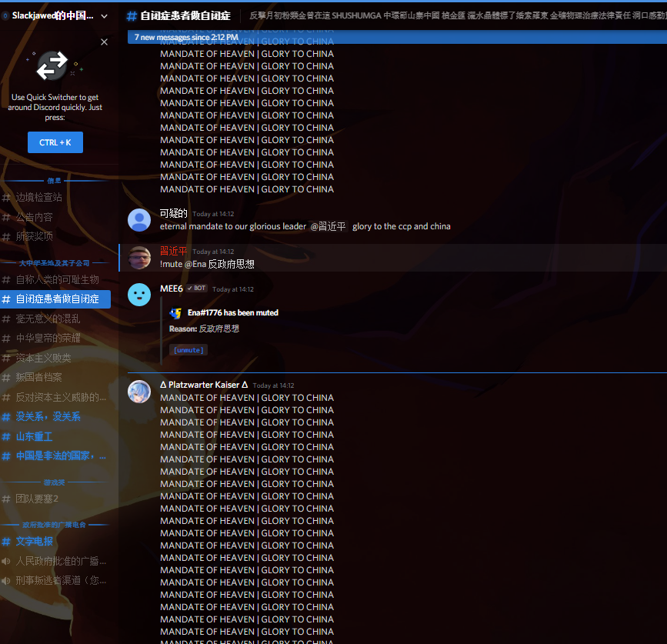Join the 人民政府批准的广播 voice channel
This screenshot has height=644, width=667.
(x=55, y=561)
